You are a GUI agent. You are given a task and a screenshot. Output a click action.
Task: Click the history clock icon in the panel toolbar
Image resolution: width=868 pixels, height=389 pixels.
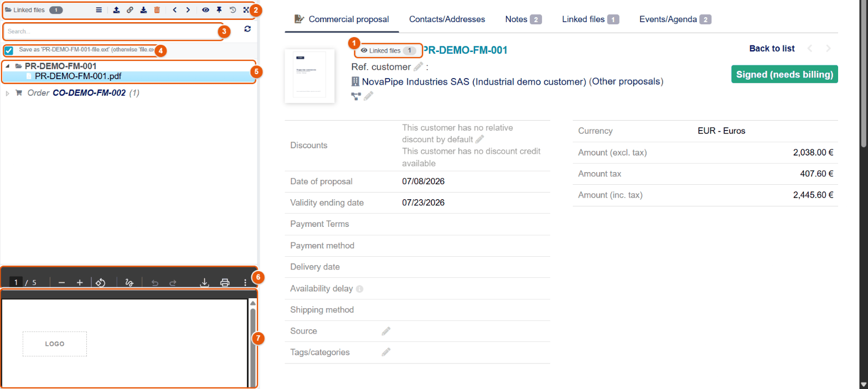point(233,10)
